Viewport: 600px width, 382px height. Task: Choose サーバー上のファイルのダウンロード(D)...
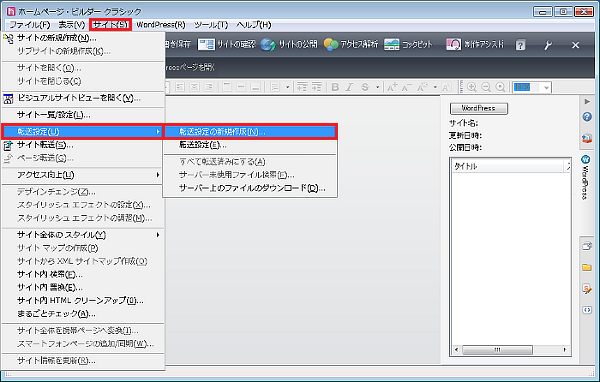[x=250, y=188]
